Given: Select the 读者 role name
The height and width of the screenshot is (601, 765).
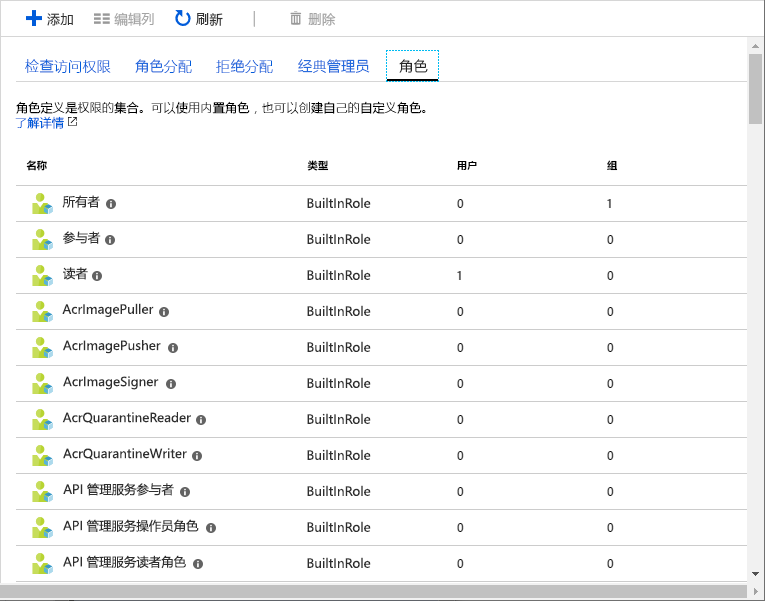Looking at the screenshot, I should pos(75,274).
